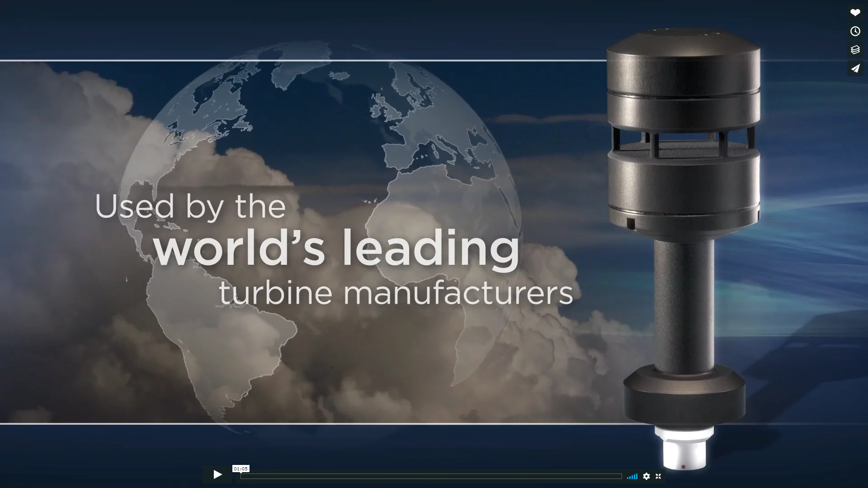Seek along the video progress bar

[x=431, y=476]
